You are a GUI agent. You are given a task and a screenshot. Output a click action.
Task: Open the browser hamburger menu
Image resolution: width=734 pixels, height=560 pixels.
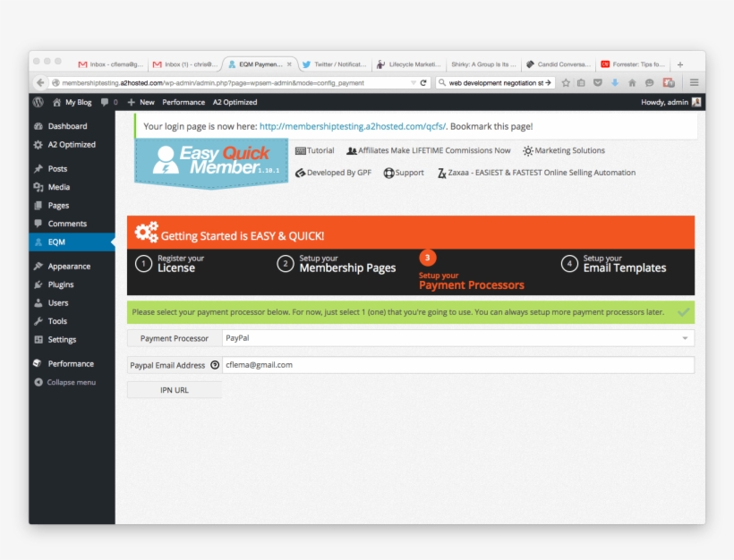click(x=693, y=82)
